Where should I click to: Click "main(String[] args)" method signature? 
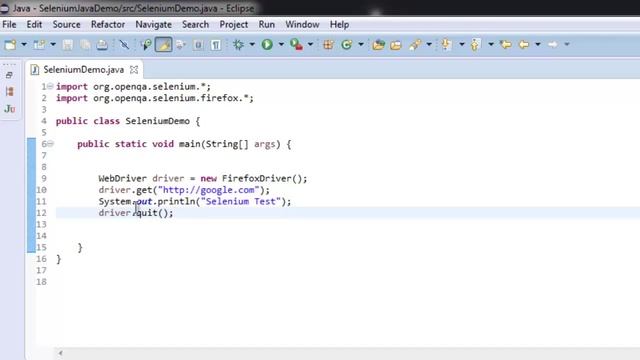(x=230, y=144)
